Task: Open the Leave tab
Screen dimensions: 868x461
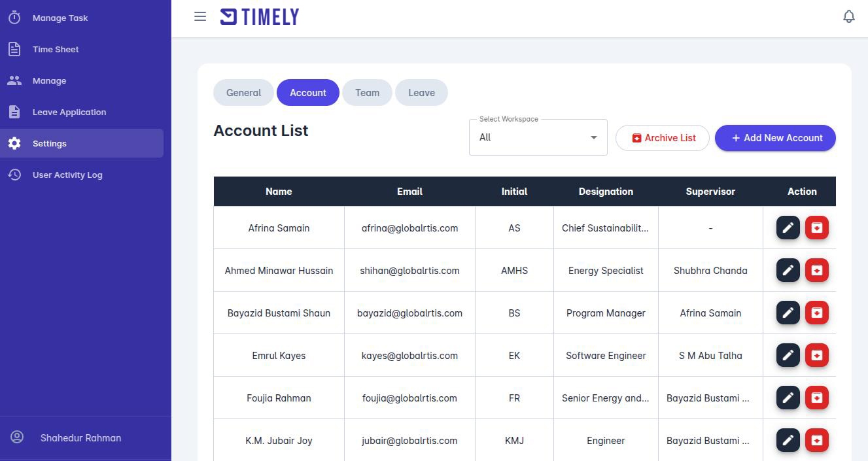Action: pyautogui.click(x=421, y=93)
